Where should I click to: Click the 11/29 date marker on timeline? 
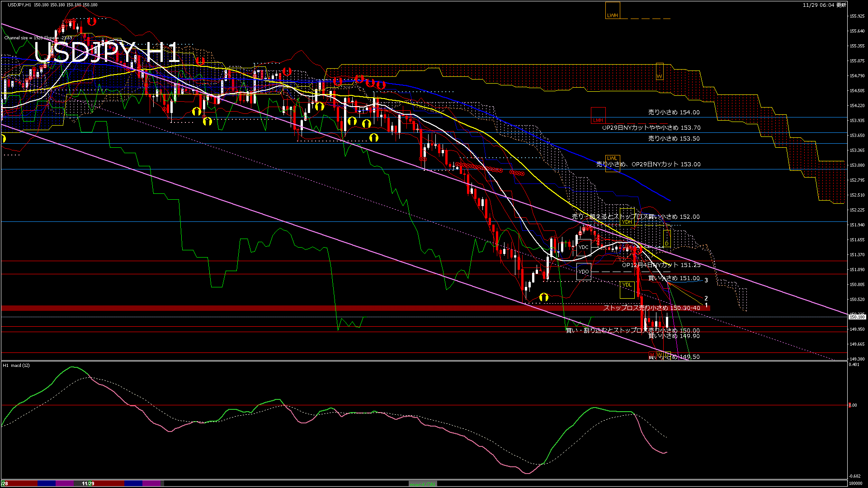pyautogui.click(x=88, y=483)
